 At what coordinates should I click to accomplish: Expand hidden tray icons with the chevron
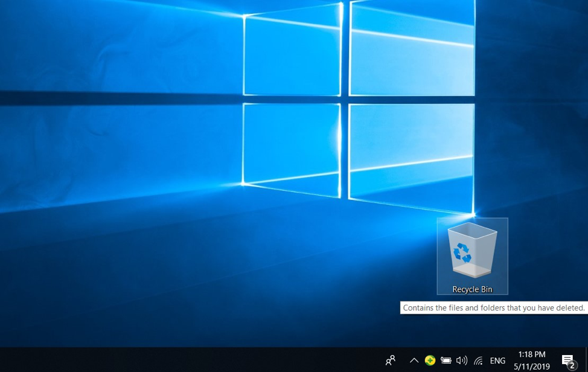click(414, 360)
